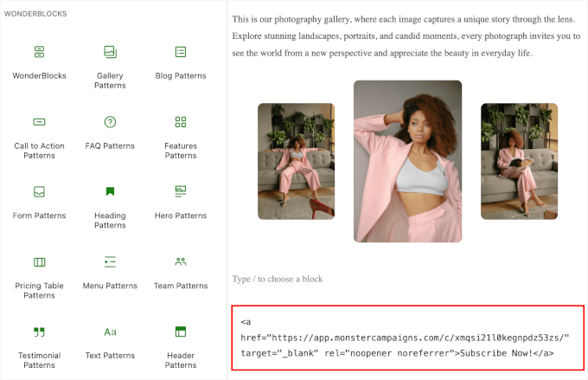The height and width of the screenshot is (380, 588).
Task: Select Features Patterns grid icon
Action: coord(181,122)
